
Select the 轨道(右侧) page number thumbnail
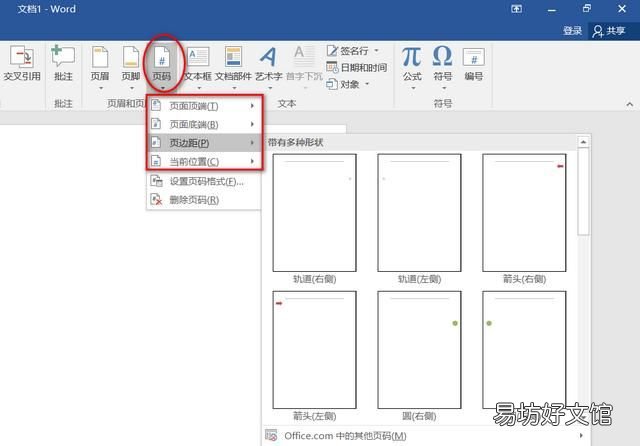[x=314, y=213]
